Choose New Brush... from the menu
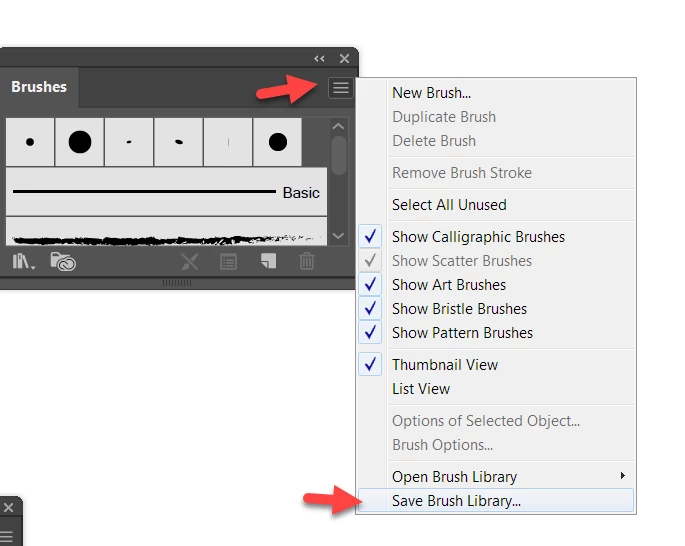Image resolution: width=685 pixels, height=546 pixels. pos(495,93)
